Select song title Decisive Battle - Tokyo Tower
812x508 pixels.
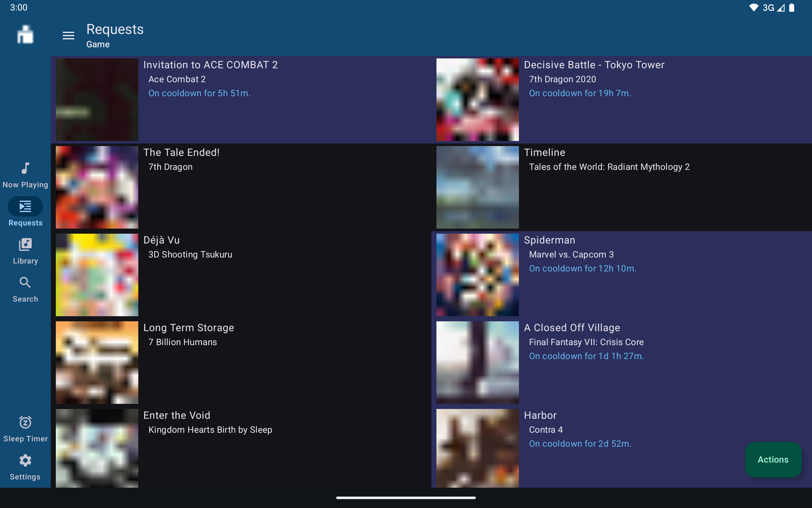tap(594, 65)
